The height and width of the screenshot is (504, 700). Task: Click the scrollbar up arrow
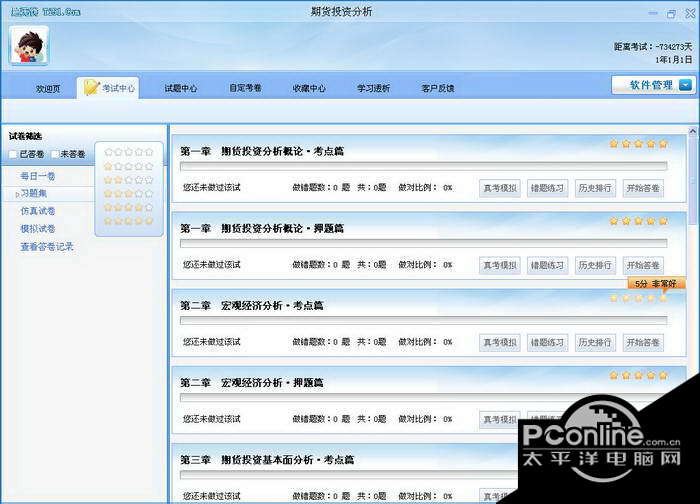point(692,131)
